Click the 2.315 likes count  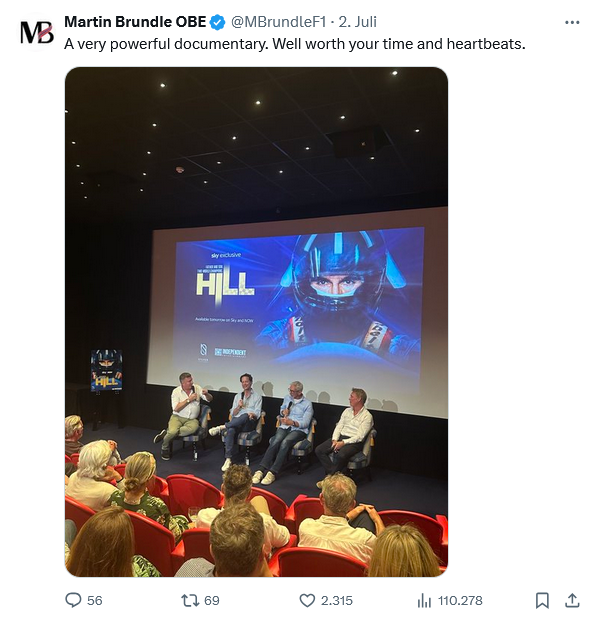pyautogui.click(x=336, y=601)
